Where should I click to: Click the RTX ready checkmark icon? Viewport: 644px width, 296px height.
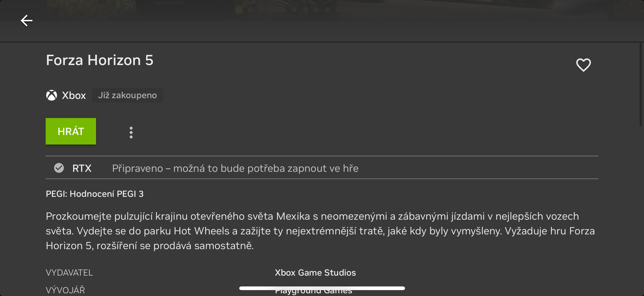(59, 168)
